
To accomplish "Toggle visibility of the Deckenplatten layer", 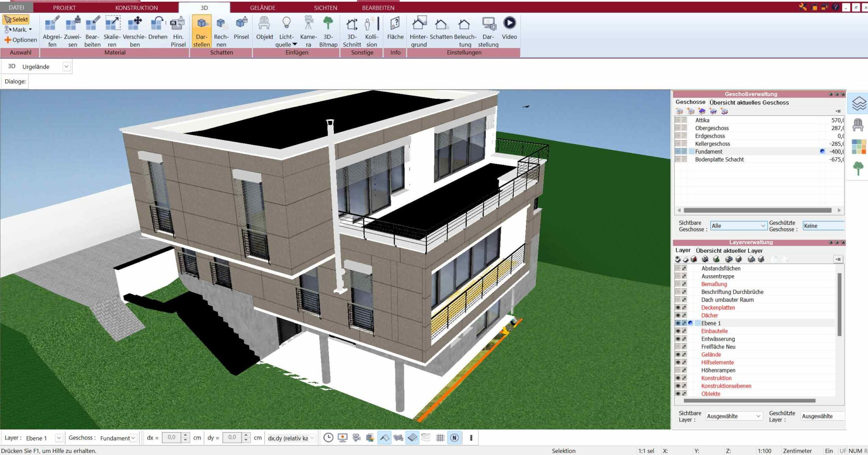I will [x=679, y=307].
